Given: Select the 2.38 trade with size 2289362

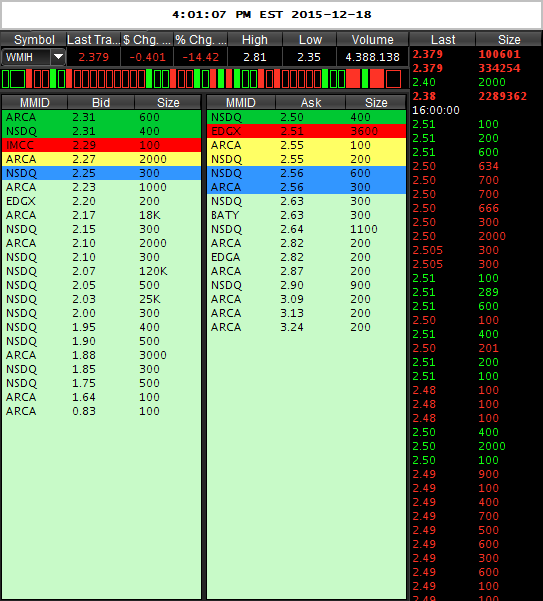Looking at the screenshot, I should coord(476,96).
